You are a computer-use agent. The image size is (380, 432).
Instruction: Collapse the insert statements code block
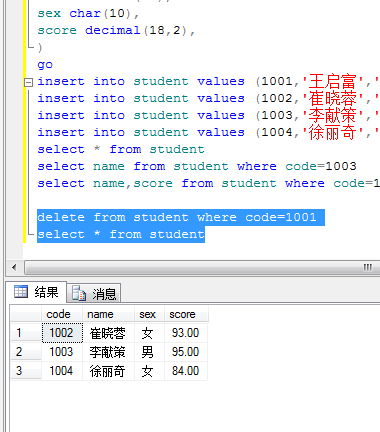point(29,82)
